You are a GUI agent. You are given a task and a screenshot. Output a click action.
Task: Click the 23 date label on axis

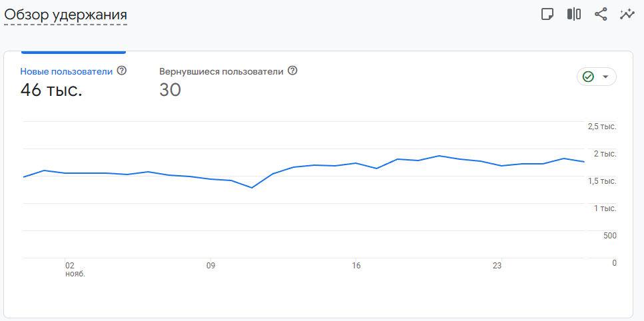click(497, 266)
